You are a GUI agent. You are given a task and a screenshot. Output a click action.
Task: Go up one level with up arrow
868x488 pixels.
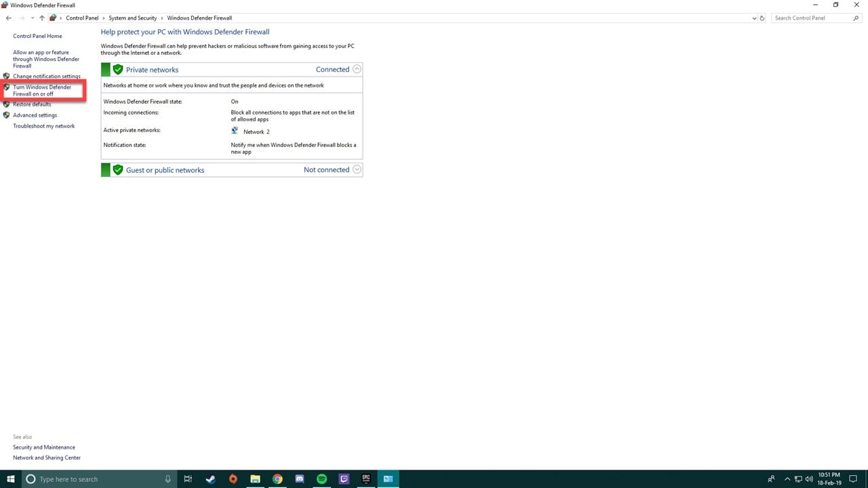[x=42, y=18]
